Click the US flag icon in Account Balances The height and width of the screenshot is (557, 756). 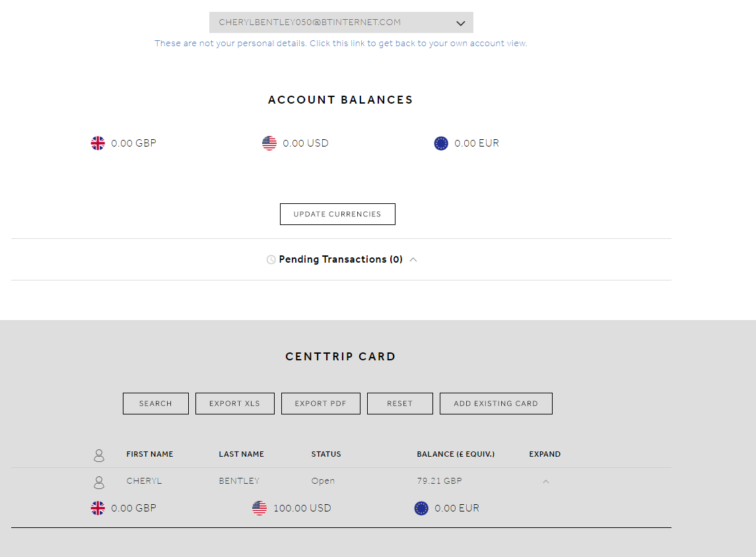tap(269, 143)
